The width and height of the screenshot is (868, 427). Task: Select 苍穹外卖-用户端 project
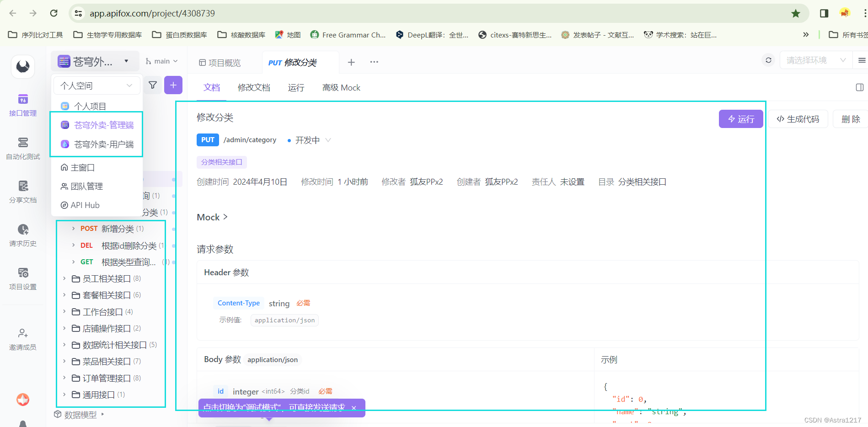[x=96, y=144]
